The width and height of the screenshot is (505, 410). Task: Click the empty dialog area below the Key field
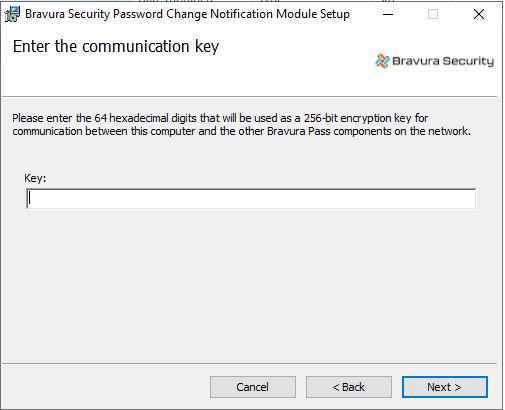coord(250,283)
